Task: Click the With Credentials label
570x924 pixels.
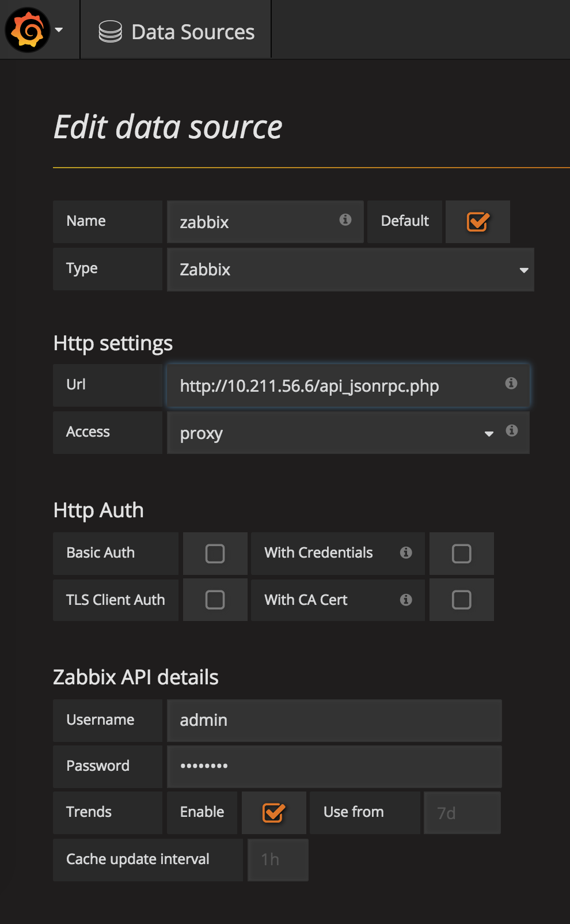Action: tap(319, 552)
